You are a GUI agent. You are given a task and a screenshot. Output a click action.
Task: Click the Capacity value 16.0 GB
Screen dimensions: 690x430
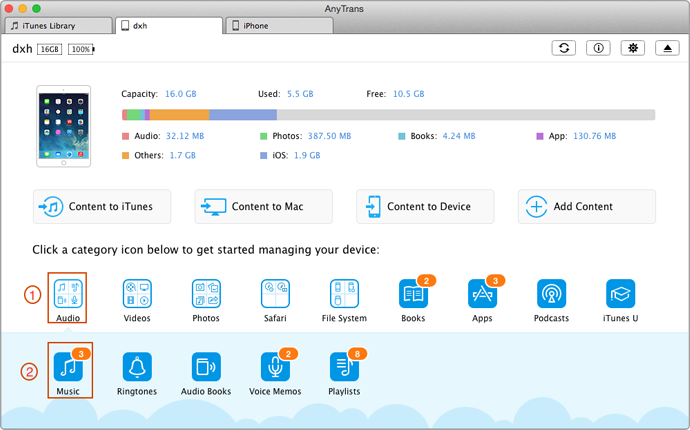coord(181,94)
